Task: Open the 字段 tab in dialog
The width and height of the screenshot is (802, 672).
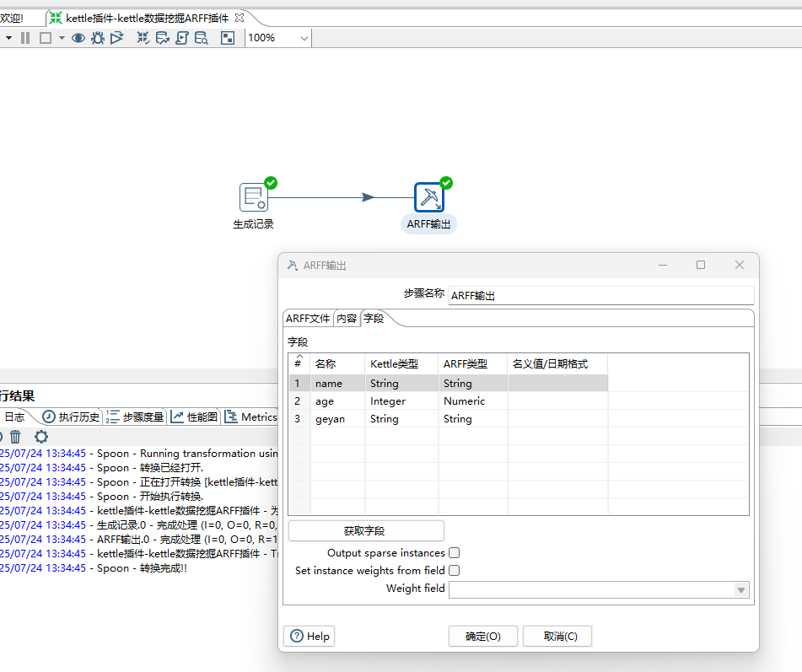Action: [x=374, y=319]
